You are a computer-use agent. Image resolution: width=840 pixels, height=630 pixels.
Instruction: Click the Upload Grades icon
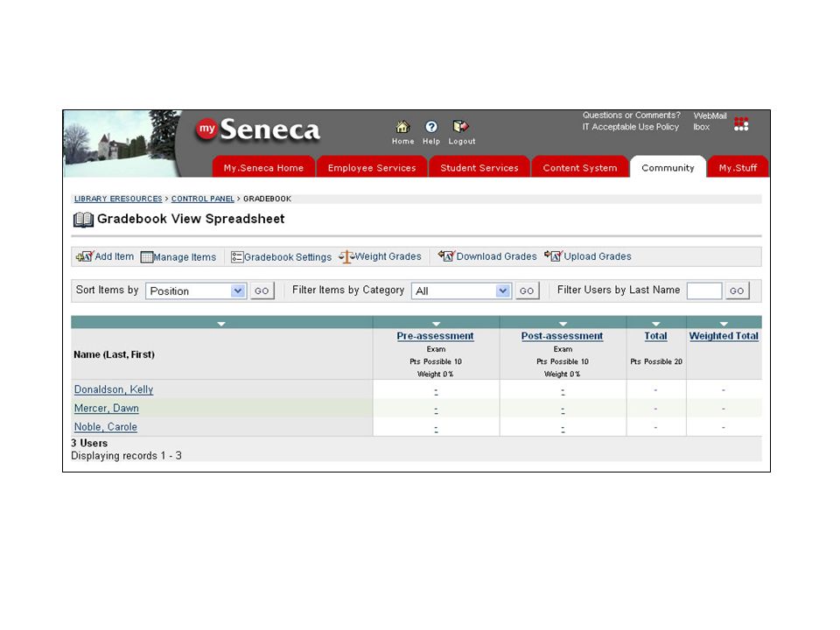coord(553,256)
